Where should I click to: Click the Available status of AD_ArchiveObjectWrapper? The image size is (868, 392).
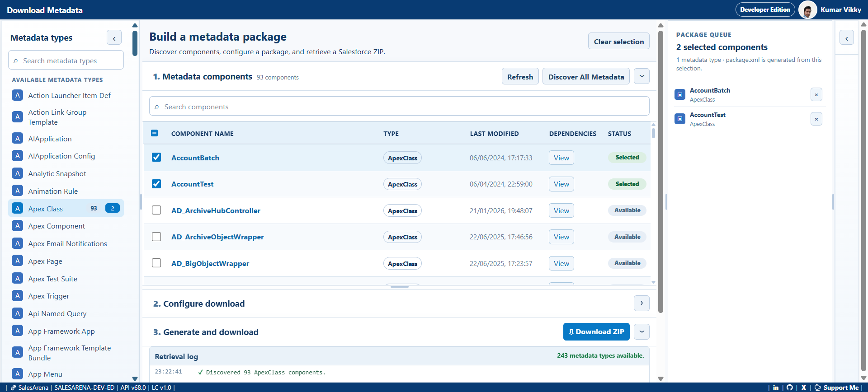[x=627, y=237]
